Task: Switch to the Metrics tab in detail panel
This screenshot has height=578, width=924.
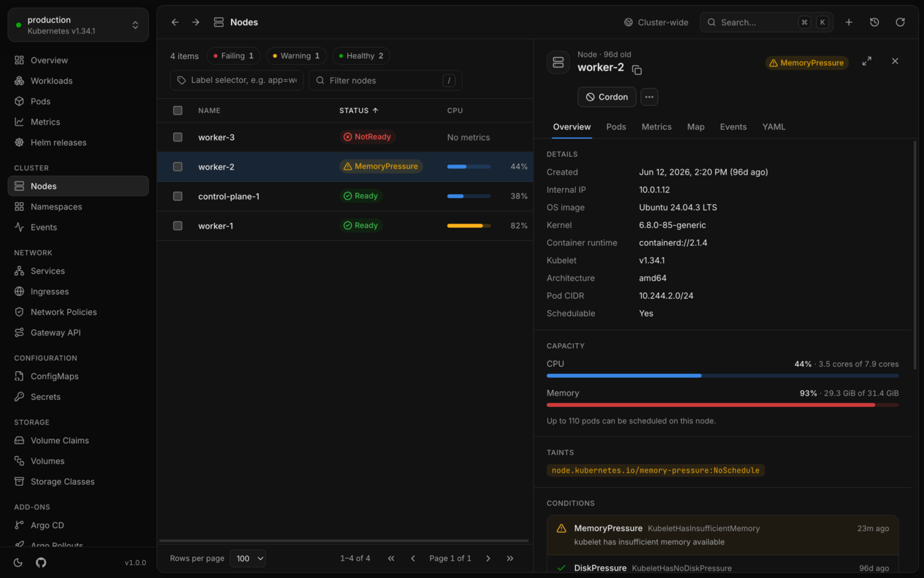Action: point(656,127)
